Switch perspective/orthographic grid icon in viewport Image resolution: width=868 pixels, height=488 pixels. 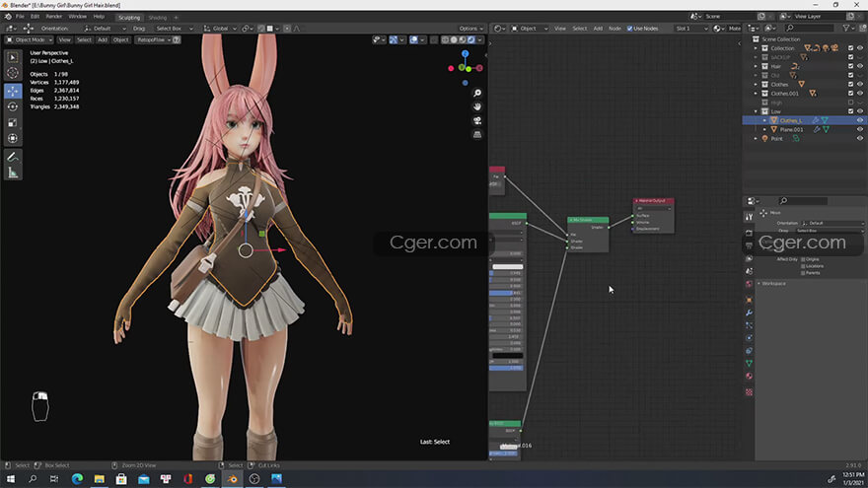coord(477,134)
